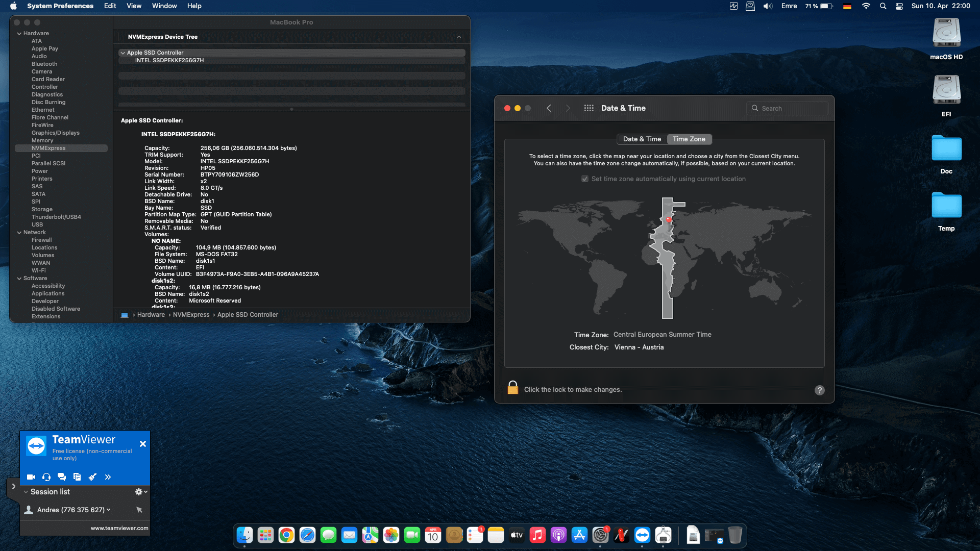Select Thunderbolt/USB4 in the sidebar

coord(56,217)
